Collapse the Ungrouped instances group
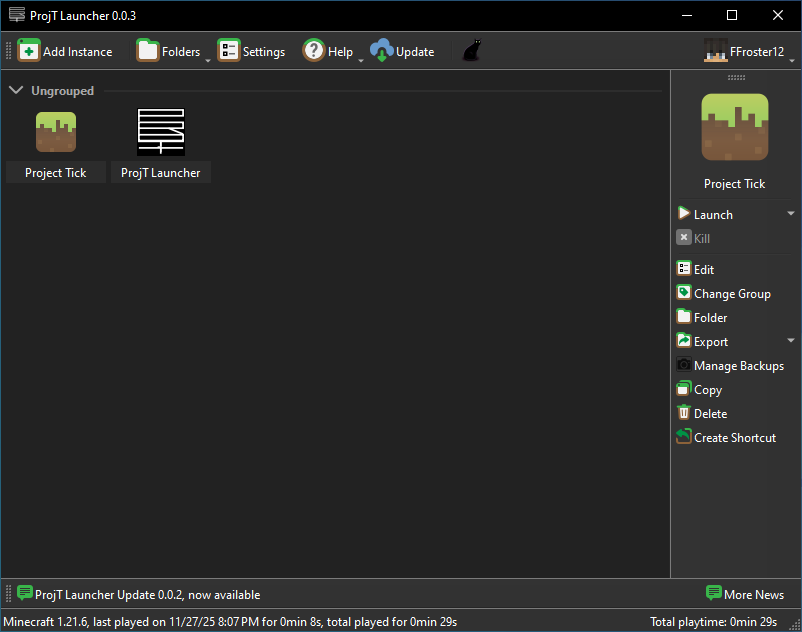Viewport: 802px width, 632px height. coord(16,90)
